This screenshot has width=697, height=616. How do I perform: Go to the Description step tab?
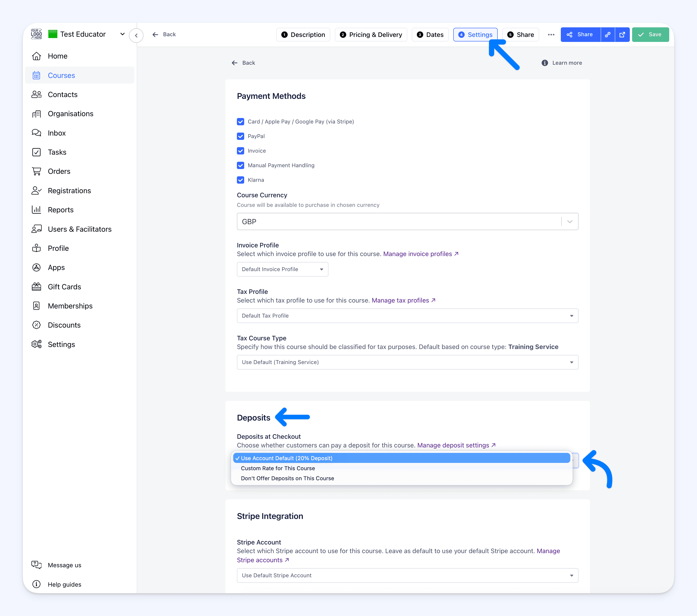click(303, 34)
